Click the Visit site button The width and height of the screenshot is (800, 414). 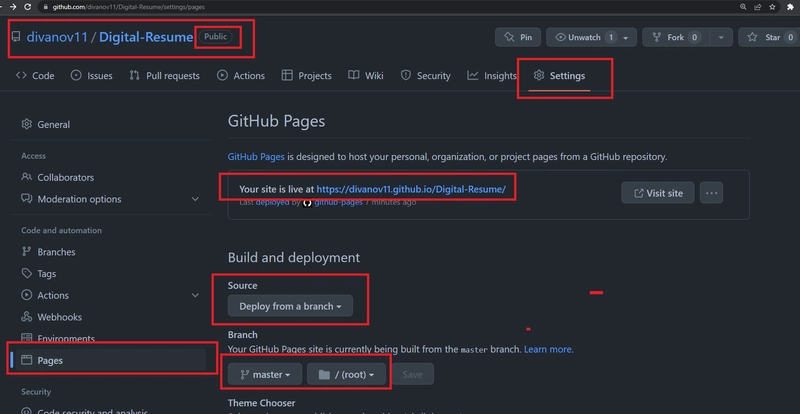tap(658, 193)
